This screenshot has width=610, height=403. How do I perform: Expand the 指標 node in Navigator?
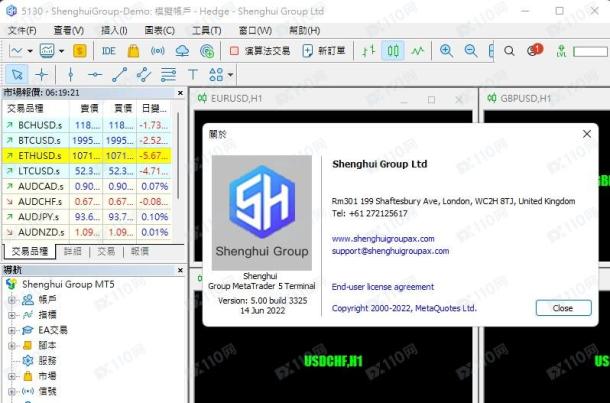click(12, 315)
